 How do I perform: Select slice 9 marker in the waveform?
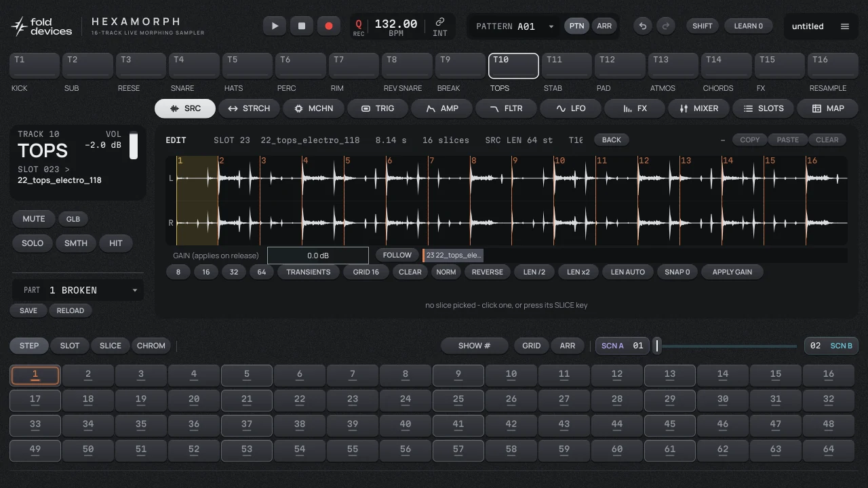(515, 161)
